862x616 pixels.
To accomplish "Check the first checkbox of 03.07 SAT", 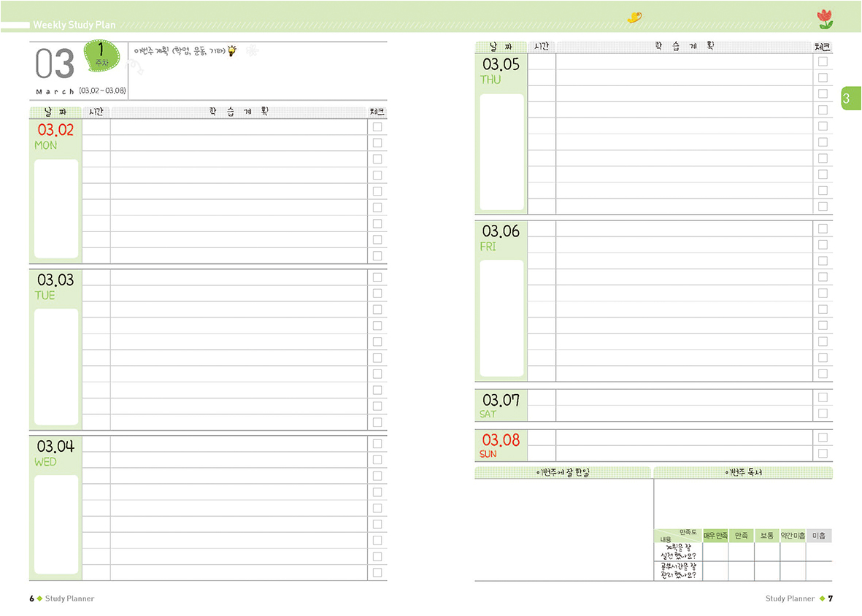I will tap(823, 398).
